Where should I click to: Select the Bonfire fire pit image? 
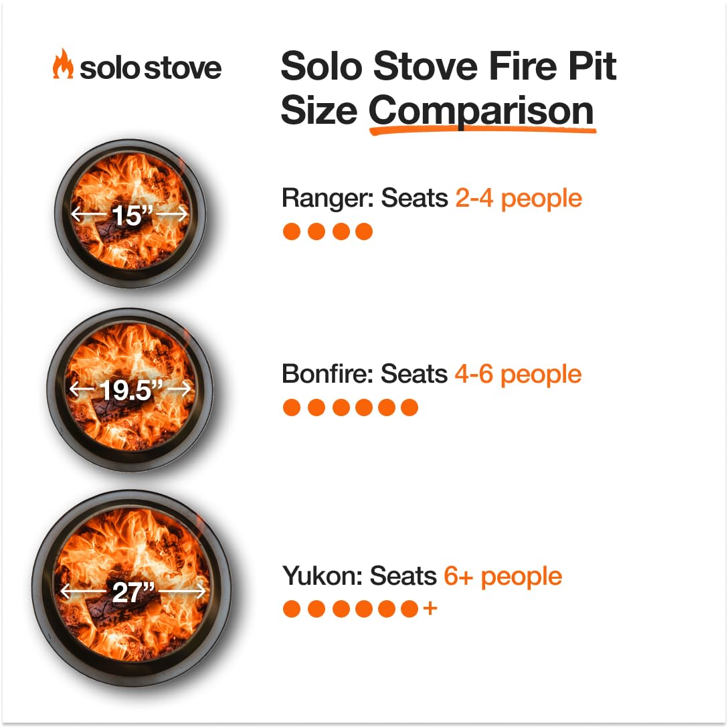pyautogui.click(x=130, y=390)
